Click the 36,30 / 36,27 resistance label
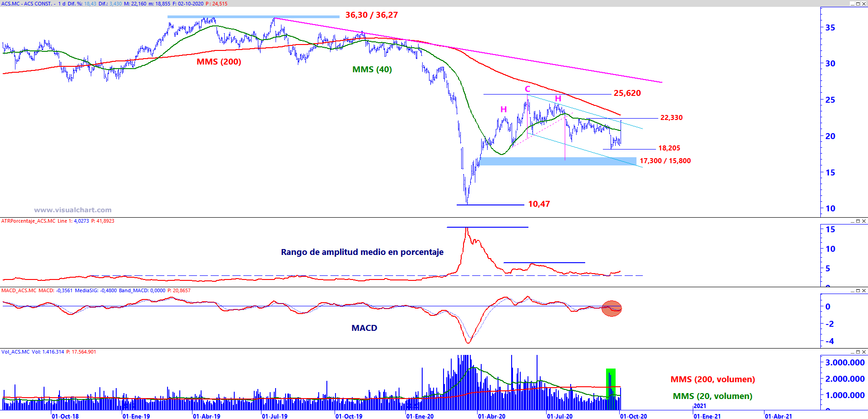868x419 pixels. [371, 15]
